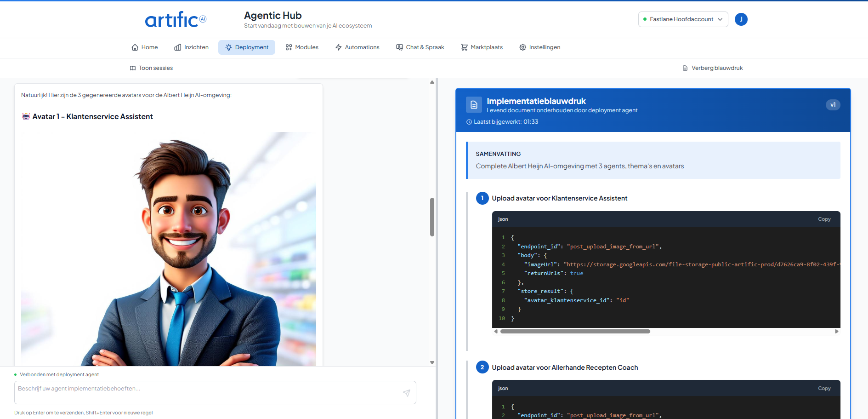Open the Modules page
The width and height of the screenshot is (868, 419).
point(302,47)
